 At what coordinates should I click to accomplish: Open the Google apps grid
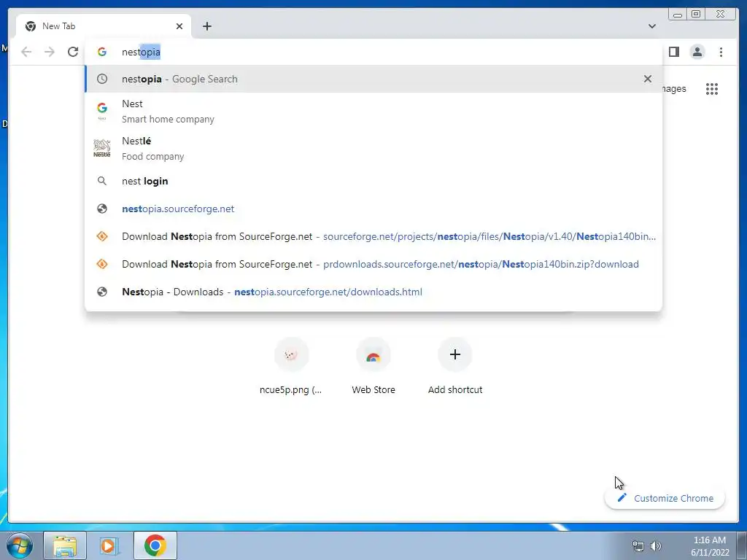tap(712, 88)
